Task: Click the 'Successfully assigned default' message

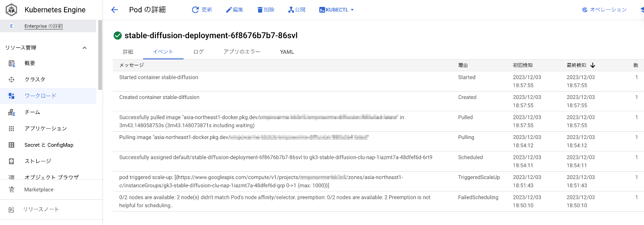Action: [x=276, y=157]
